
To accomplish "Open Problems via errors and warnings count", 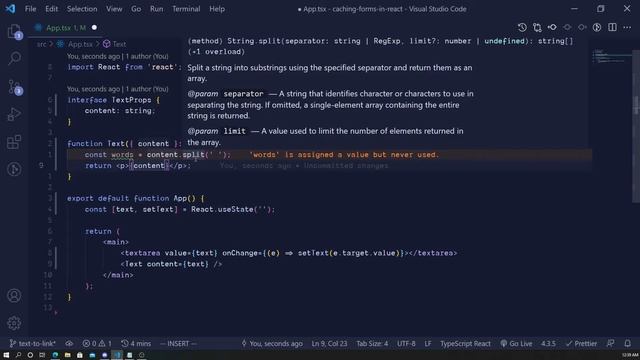I will 97,344.
